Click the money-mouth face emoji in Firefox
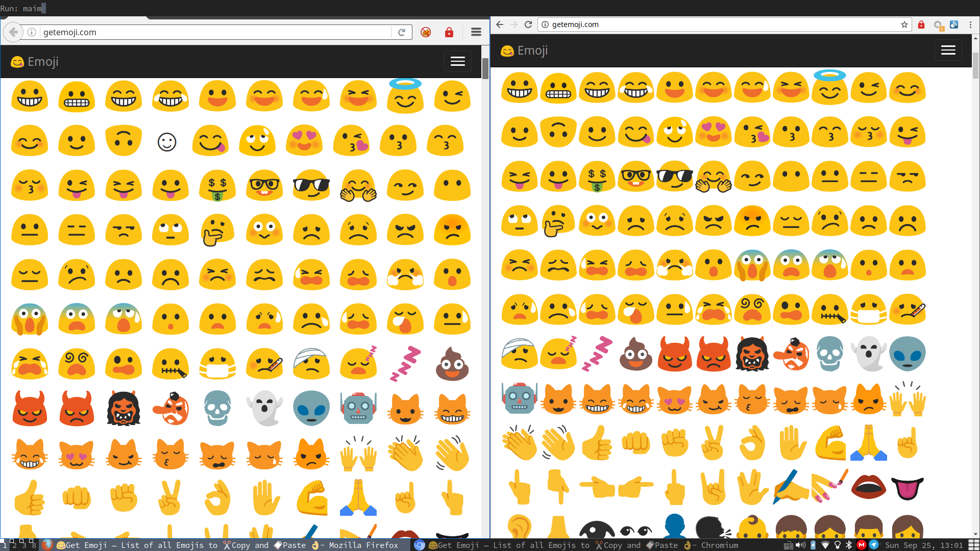The image size is (980, 551). pos(217,186)
